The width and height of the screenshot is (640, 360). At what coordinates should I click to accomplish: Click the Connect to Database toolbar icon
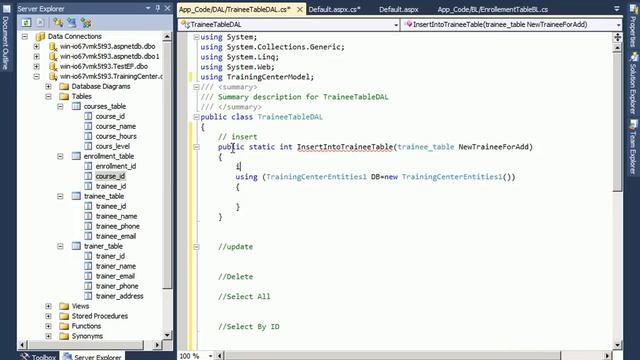tap(58, 22)
